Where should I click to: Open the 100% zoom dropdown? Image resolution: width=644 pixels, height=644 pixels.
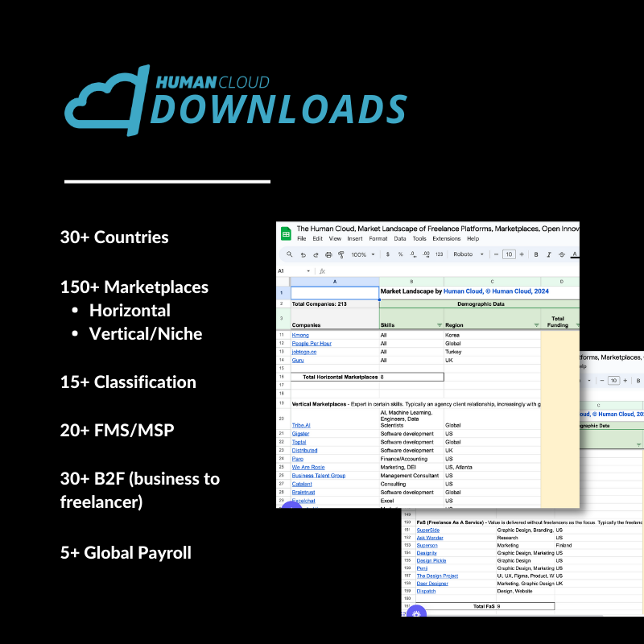(363, 254)
